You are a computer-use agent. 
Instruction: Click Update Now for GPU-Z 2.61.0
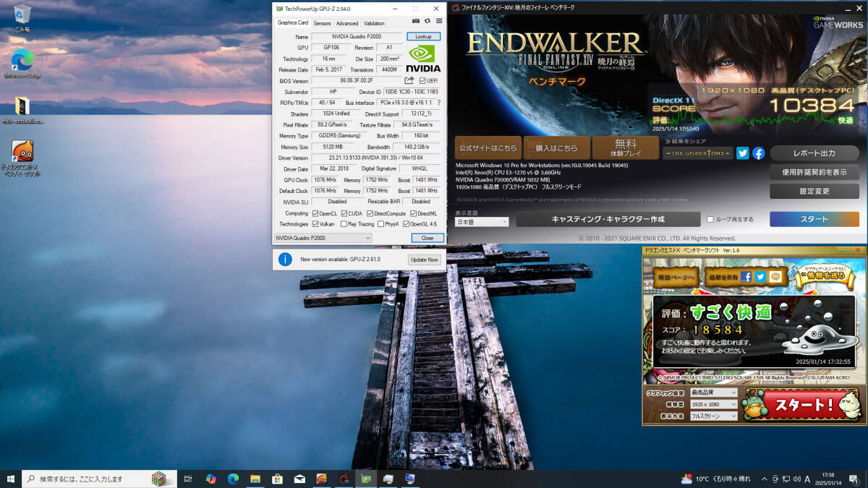[x=424, y=260]
